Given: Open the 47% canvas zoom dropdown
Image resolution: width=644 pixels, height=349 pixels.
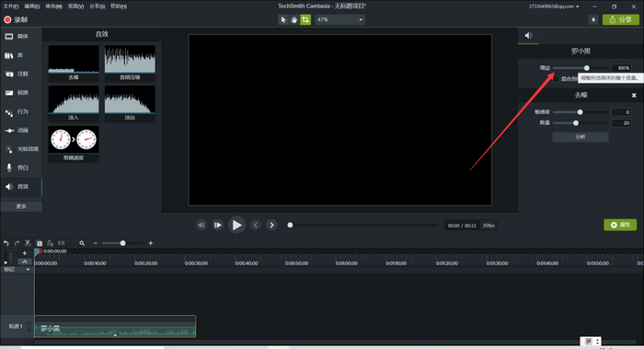Looking at the screenshot, I should [339, 19].
